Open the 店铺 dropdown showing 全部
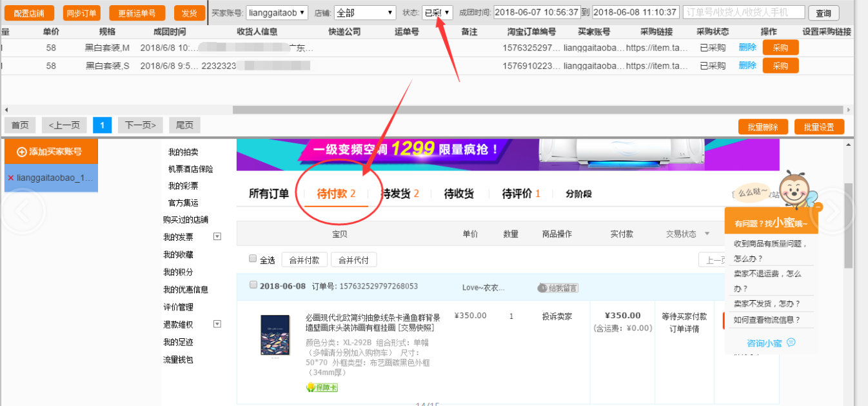Viewport: 868px width, 406px height. pos(365,12)
